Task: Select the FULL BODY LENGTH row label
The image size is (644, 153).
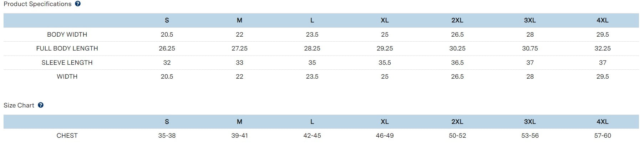Action: tap(67, 48)
